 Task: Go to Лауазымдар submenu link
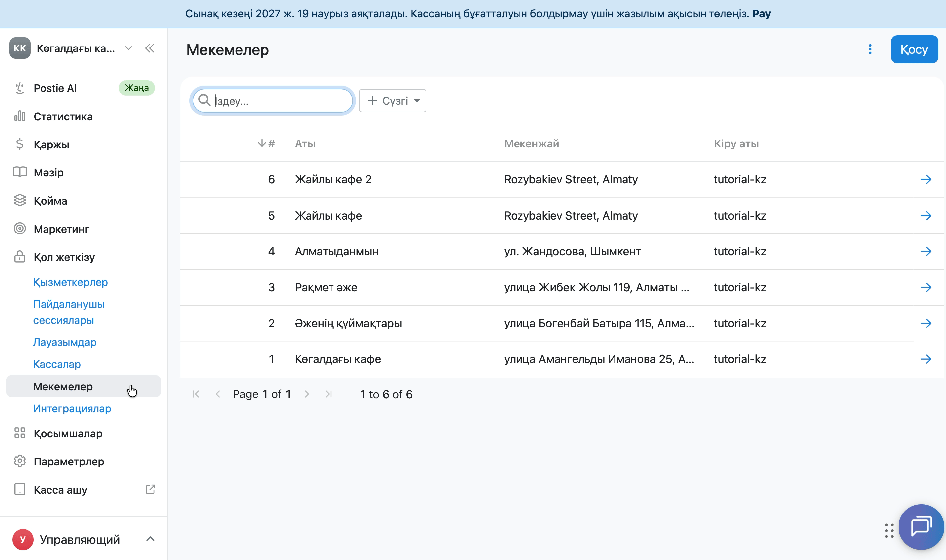pos(64,342)
